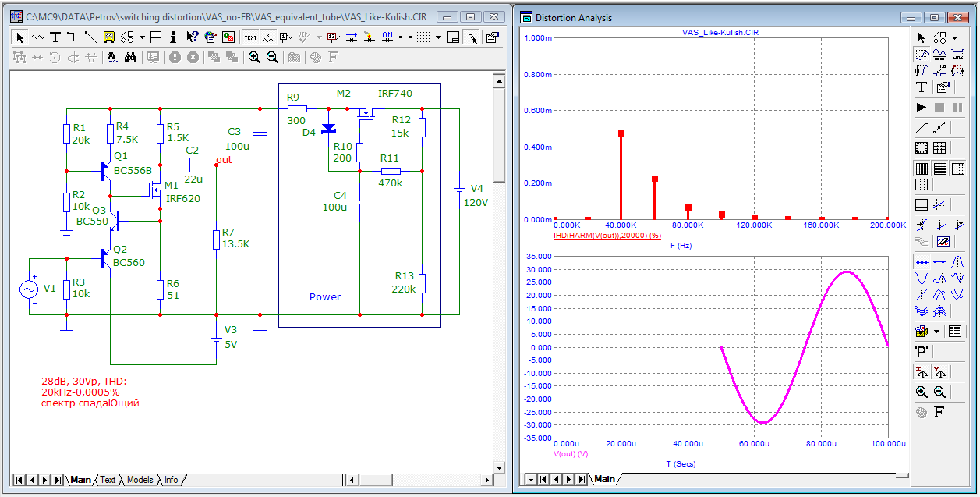Select the orthogonal wire tool
980x497 pixels.
click(73, 37)
